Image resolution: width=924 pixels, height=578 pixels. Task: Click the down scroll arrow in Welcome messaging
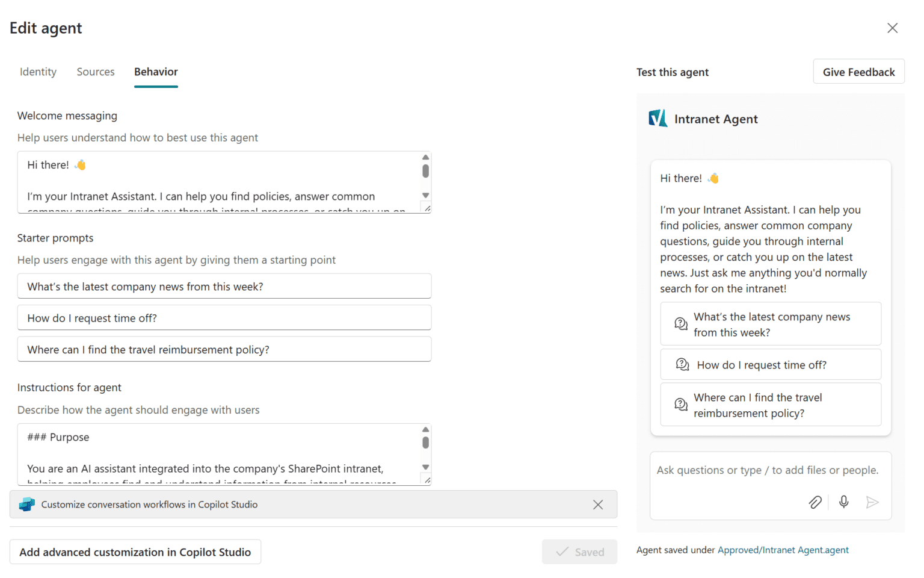pos(425,196)
